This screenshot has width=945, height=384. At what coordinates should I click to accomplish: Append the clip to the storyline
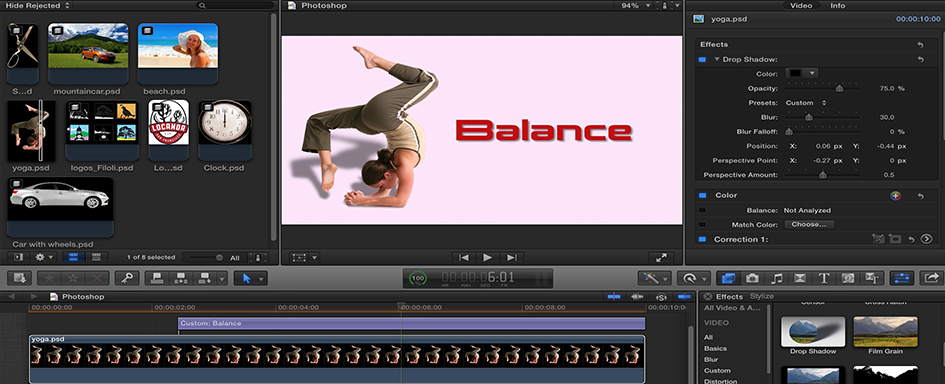click(x=204, y=278)
